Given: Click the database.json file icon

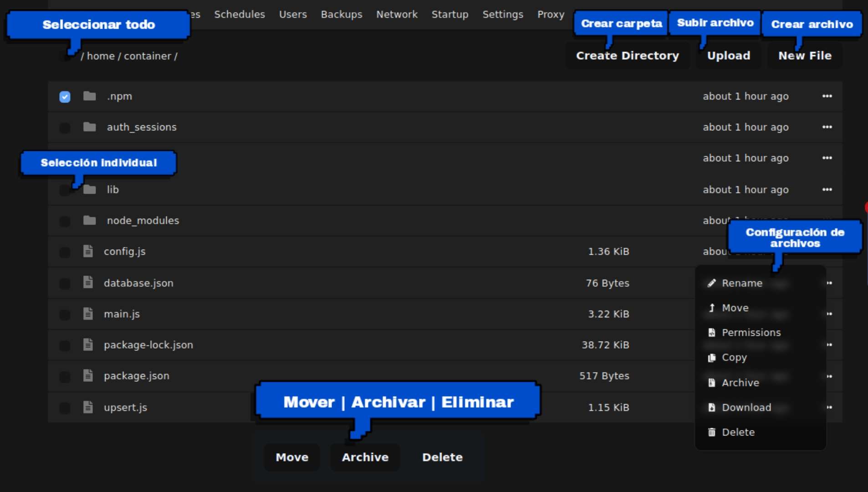Looking at the screenshot, I should [x=88, y=283].
